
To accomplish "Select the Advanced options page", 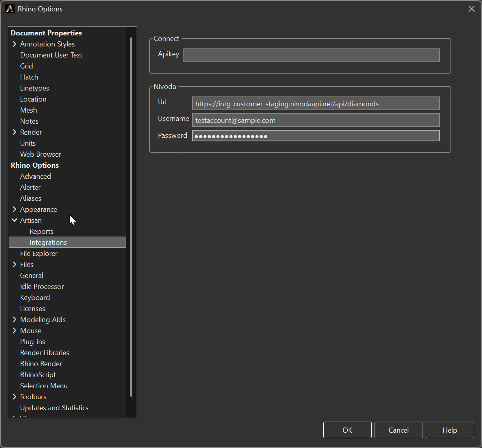I will (x=35, y=176).
